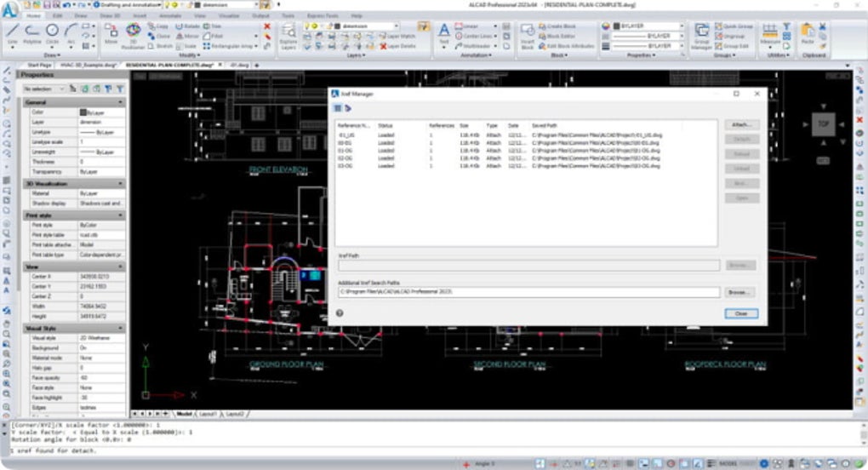Select the Arc tool
Viewport: 868px width, 470px height.
pyautogui.click(x=71, y=34)
